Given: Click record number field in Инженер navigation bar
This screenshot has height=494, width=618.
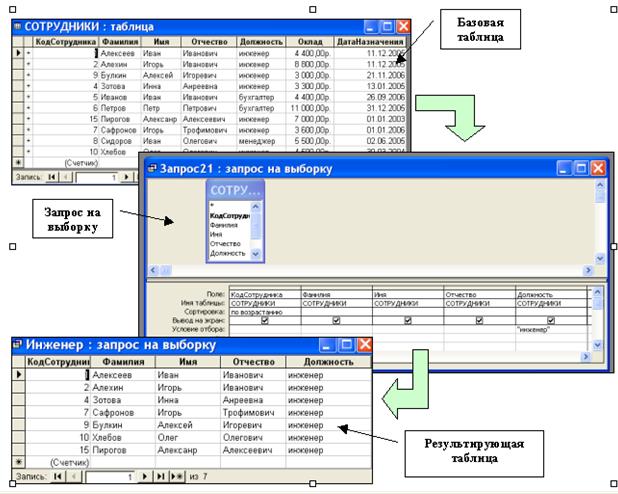Looking at the screenshot, I should coord(110,477).
